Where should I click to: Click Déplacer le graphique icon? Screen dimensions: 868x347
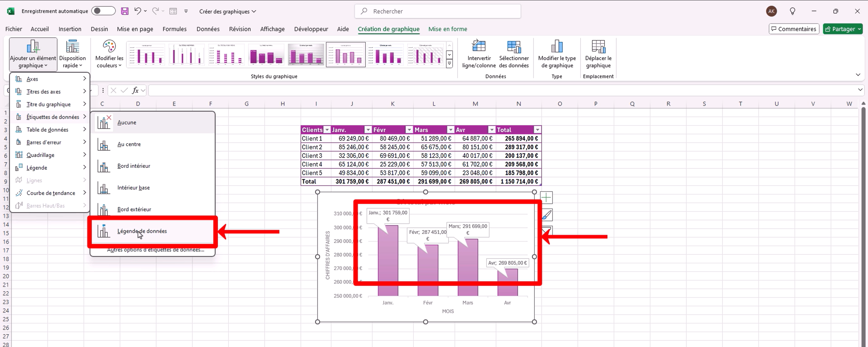tap(598, 47)
